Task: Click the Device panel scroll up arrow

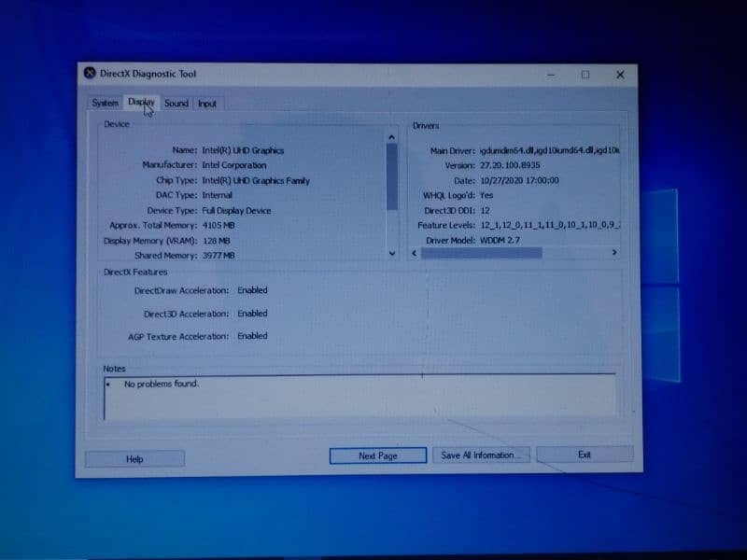Action: [392, 138]
